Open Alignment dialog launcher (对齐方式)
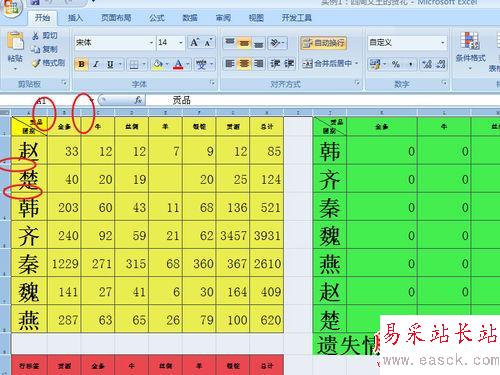The image size is (500, 375). [x=357, y=83]
